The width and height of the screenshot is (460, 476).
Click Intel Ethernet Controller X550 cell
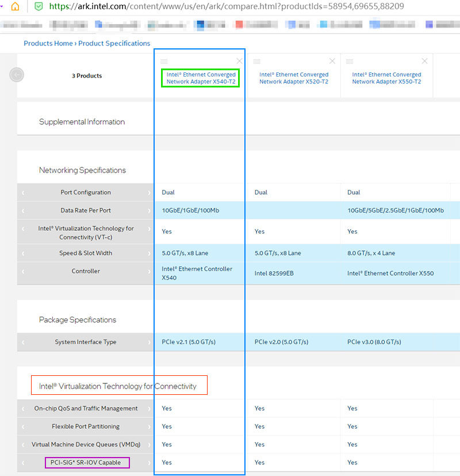click(390, 273)
